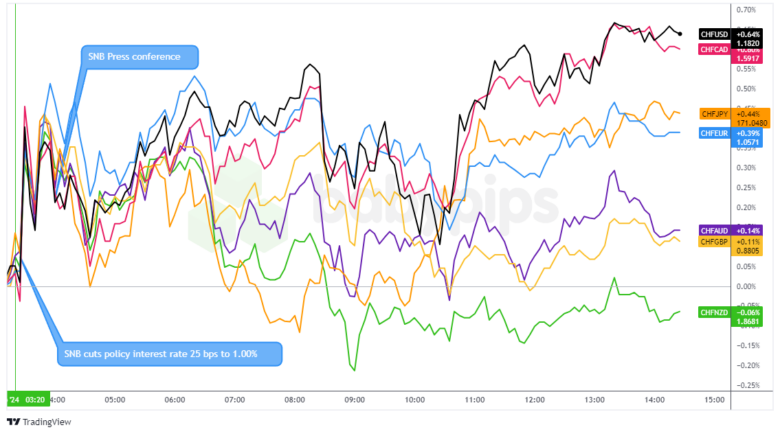Click the +0.44% CHFJPY price tag
Image resolution: width=780 pixels, height=434 pixels.
pyautogui.click(x=748, y=113)
